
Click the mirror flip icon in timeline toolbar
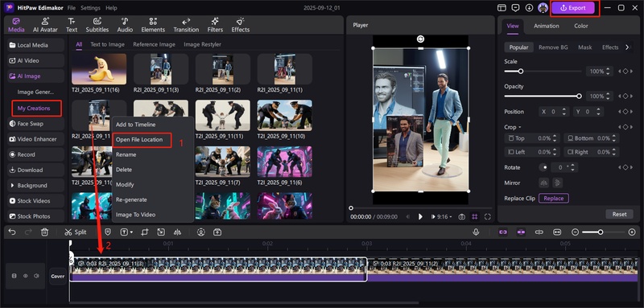[x=177, y=232]
